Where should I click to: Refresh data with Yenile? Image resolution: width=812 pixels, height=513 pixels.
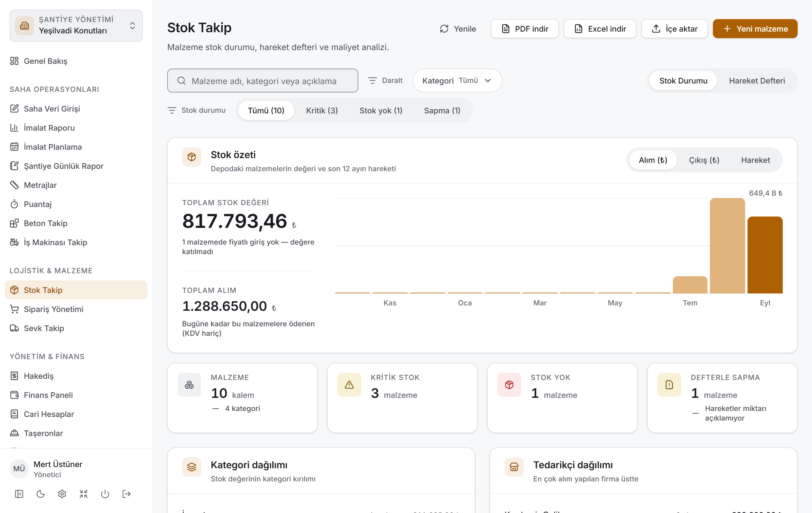(x=458, y=29)
